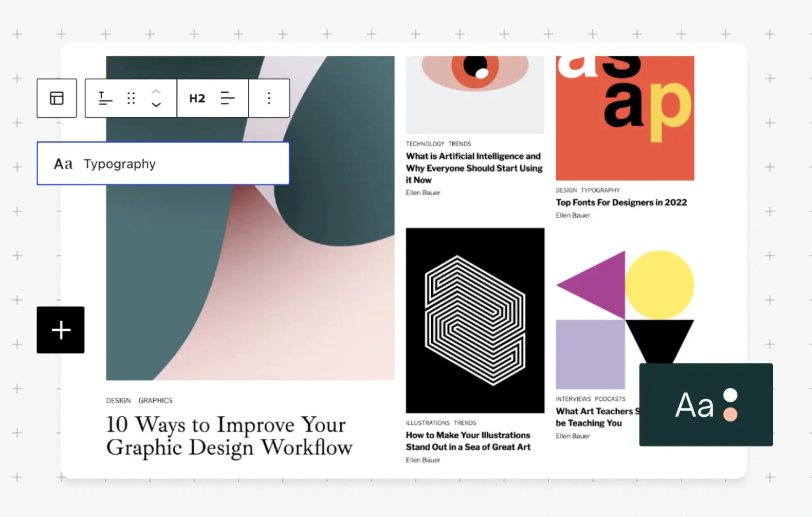Select the parent block layout icon

coord(56,98)
